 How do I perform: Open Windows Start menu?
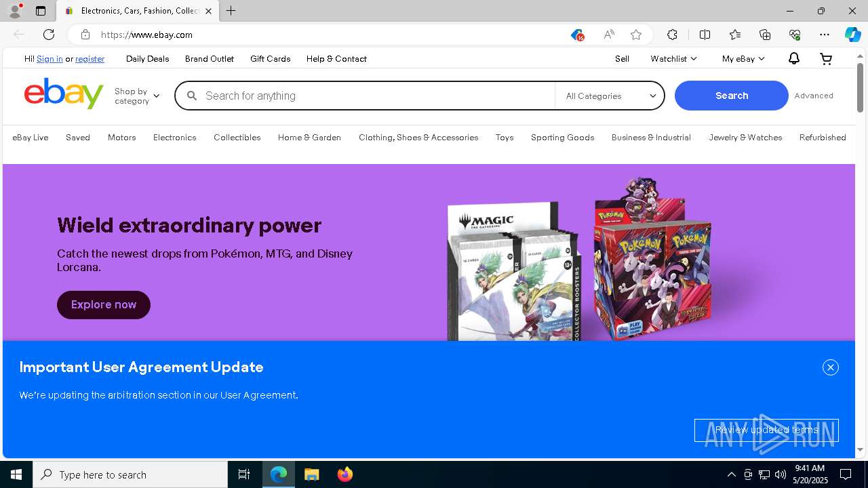[16, 474]
